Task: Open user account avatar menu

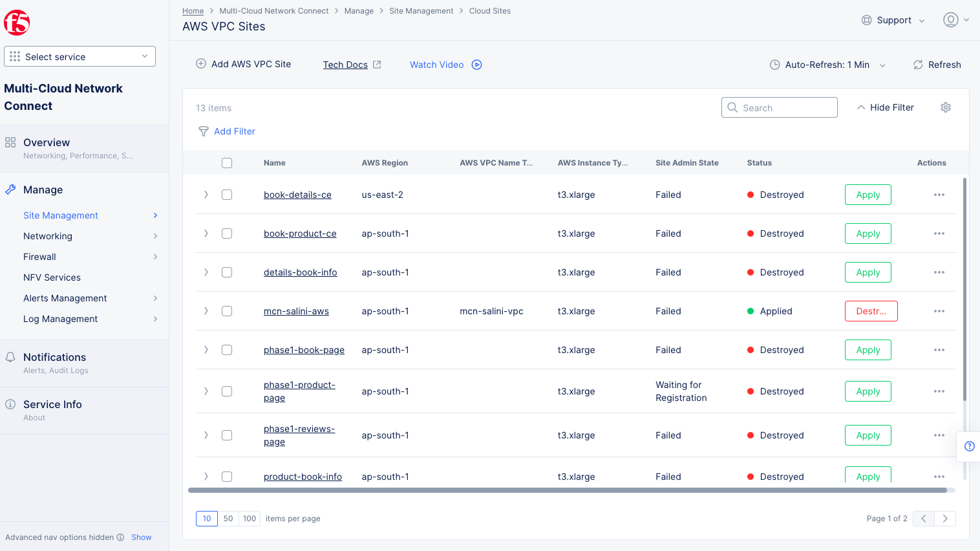Action: click(950, 20)
